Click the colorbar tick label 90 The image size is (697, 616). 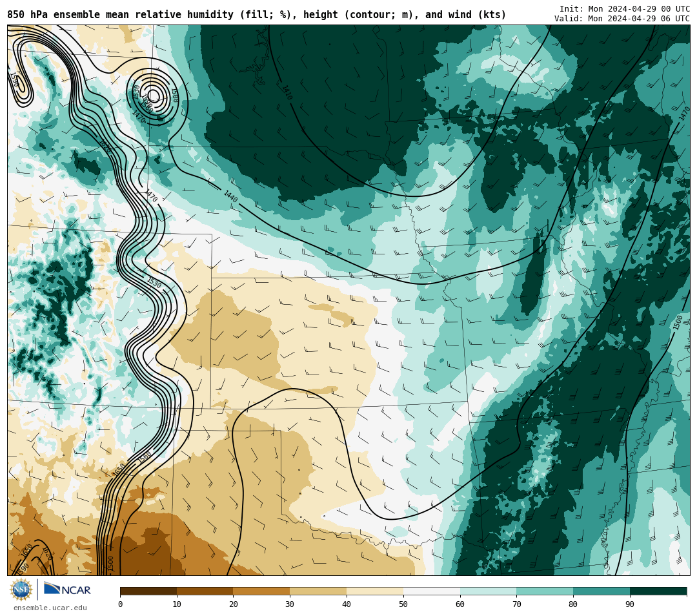click(630, 604)
